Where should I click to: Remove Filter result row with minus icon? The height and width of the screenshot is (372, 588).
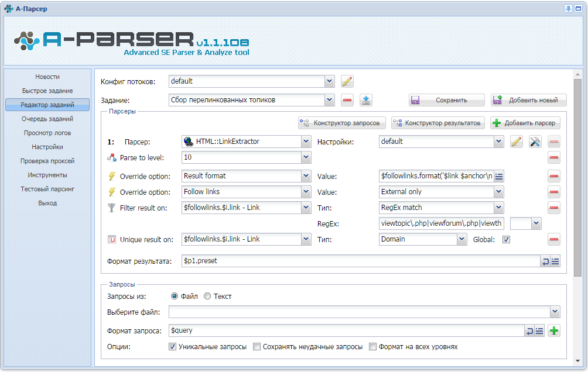click(554, 208)
